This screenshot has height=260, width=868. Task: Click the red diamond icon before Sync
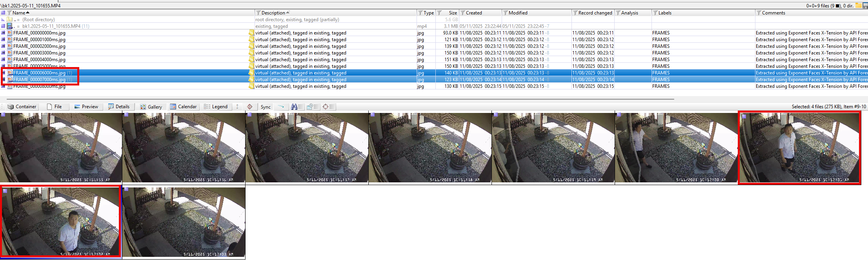(x=250, y=107)
